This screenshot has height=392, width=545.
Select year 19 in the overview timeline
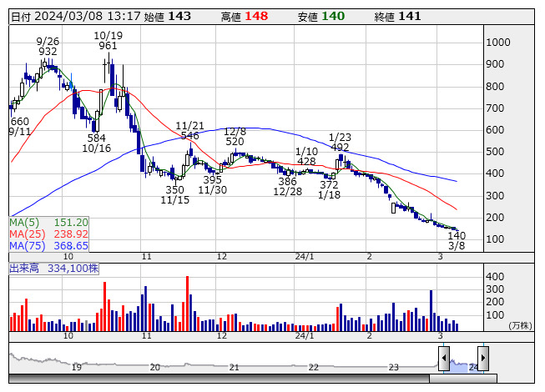pos(76,367)
